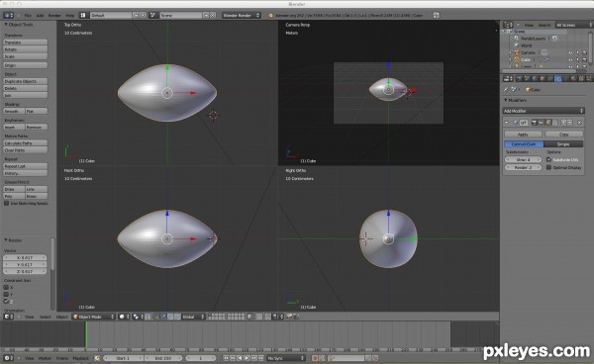Open the All Scenes outliner dropdown
Screen dimensions: 594x364
573,25
